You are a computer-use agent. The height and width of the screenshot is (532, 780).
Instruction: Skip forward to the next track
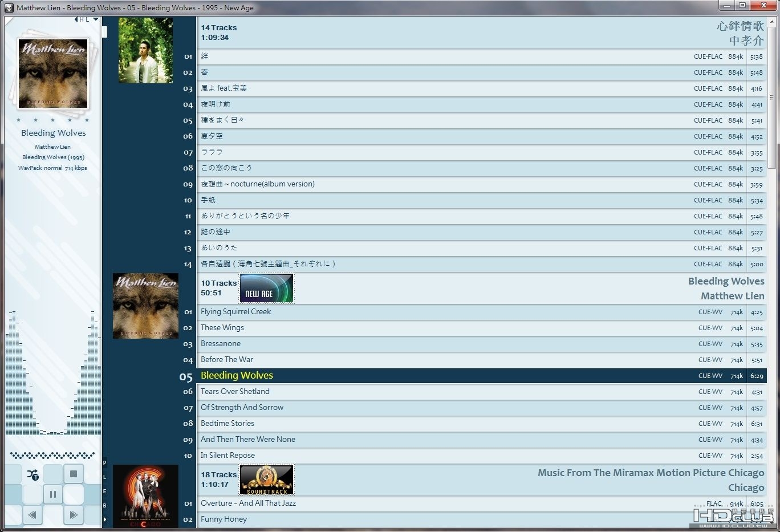point(74,515)
